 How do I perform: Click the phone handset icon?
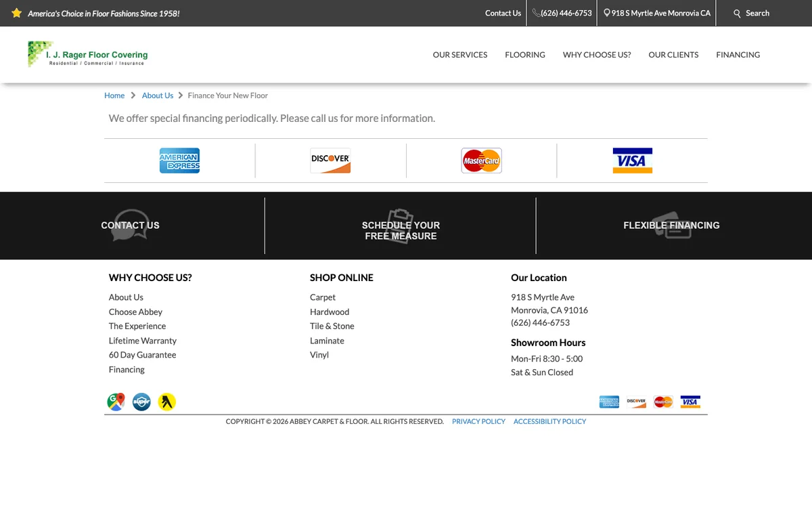536,13
